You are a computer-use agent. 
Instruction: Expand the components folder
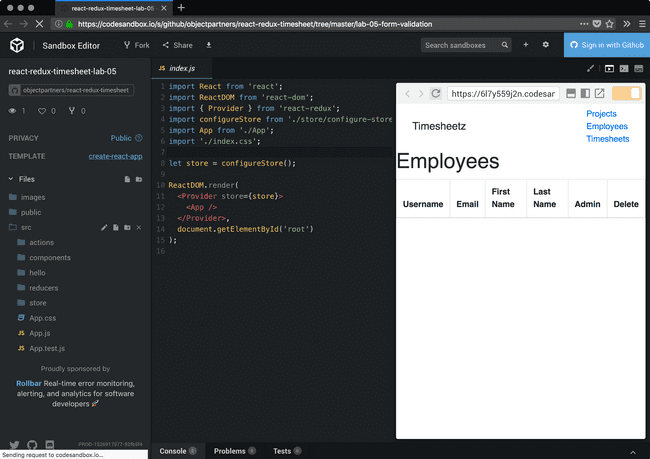(49, 258)
